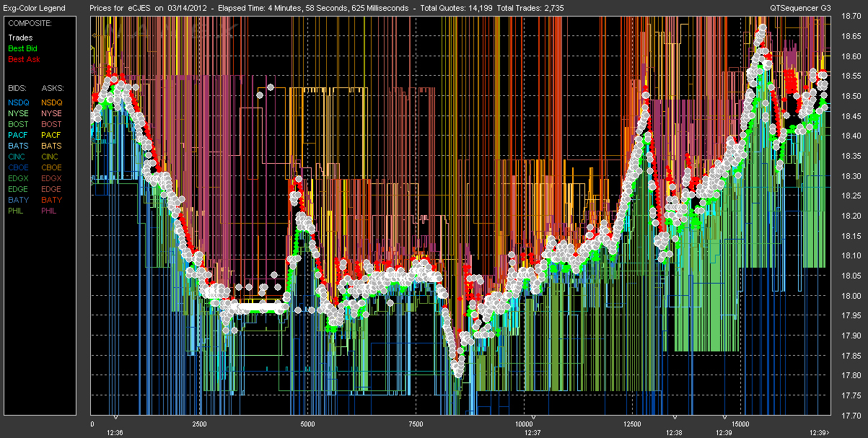This screenshot has height=438, width=868.
Task: Click the ASKS: column header
Action: tap(52, 87)
